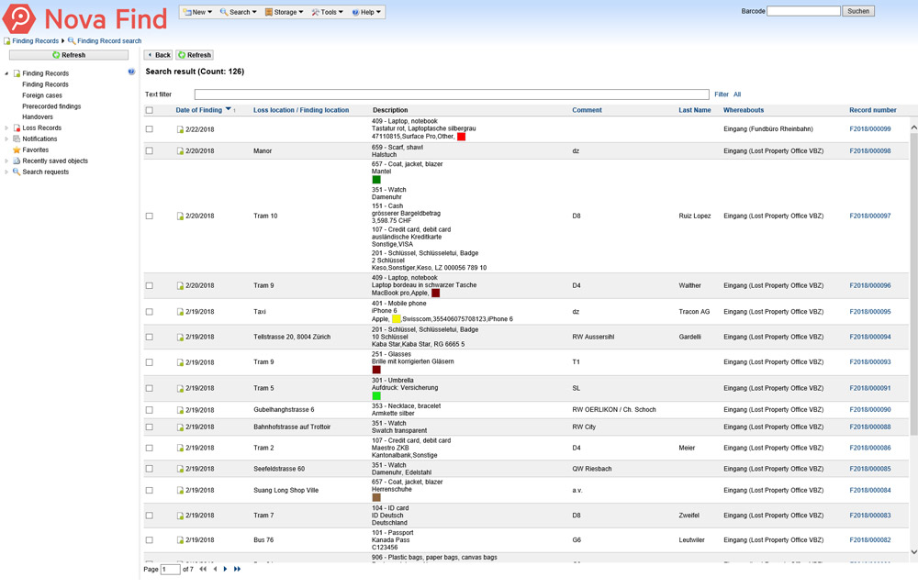This screenshot has height=588, width=918.
Task: Open the New dropdown menu
Action: [197, 12]
